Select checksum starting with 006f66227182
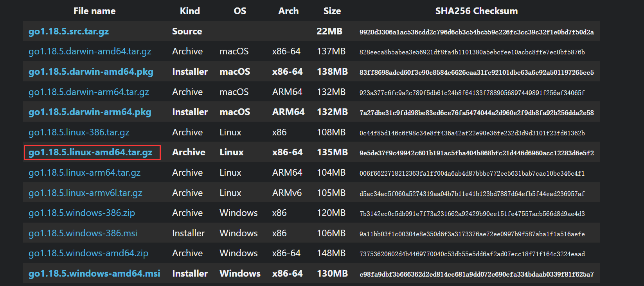This screenshot has height=286, width=644. coord(472,173)
